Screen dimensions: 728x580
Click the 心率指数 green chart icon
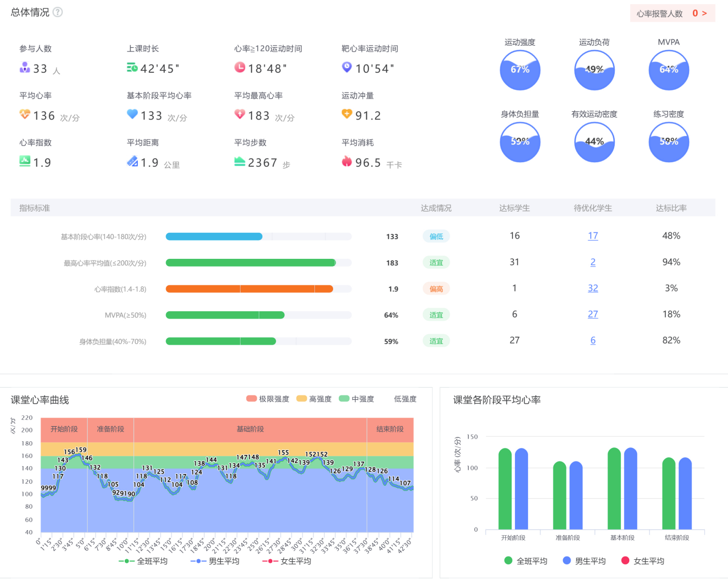tap(24, 161)
